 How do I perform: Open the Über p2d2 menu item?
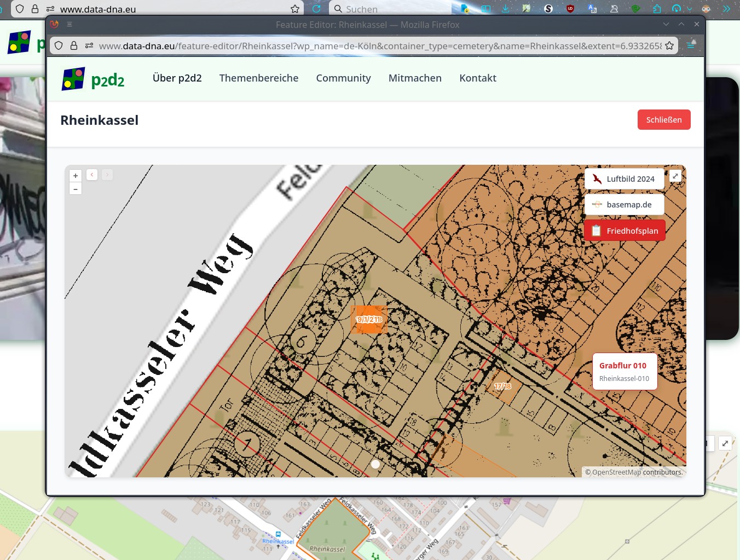(x=177, y=78)
